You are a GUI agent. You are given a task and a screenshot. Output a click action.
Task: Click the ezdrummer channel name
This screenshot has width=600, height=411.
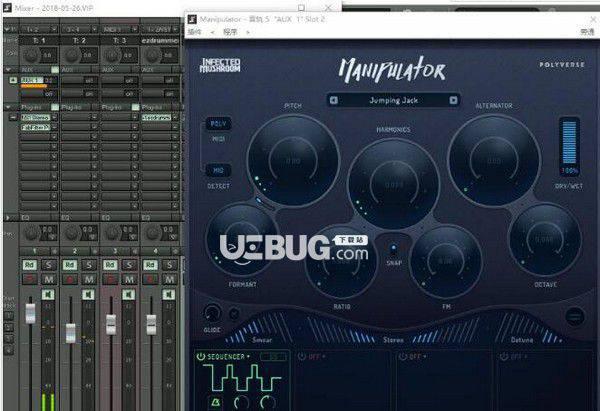[160, 40]
